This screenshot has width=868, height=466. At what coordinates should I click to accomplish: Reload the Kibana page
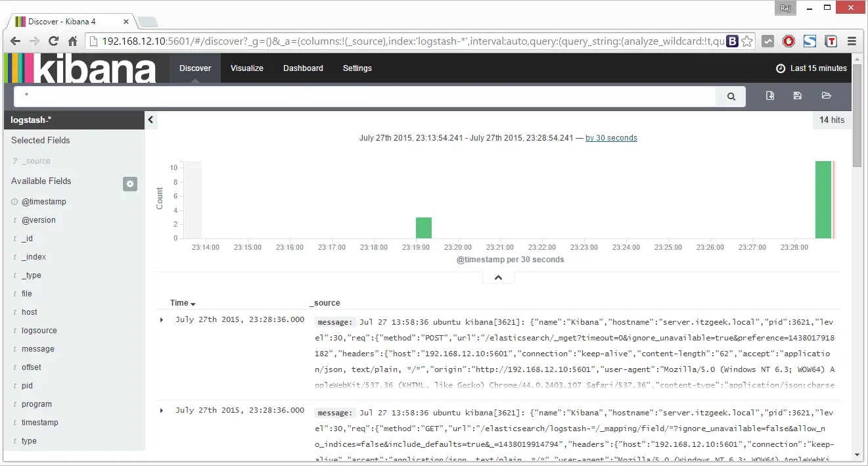click(x=54, y=41)
